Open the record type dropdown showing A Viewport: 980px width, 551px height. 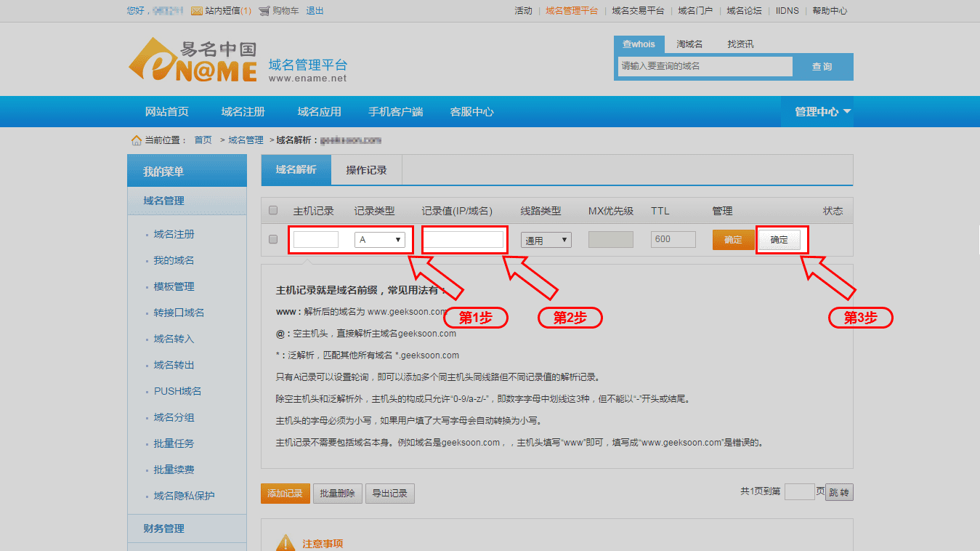(x=379, y=239)
